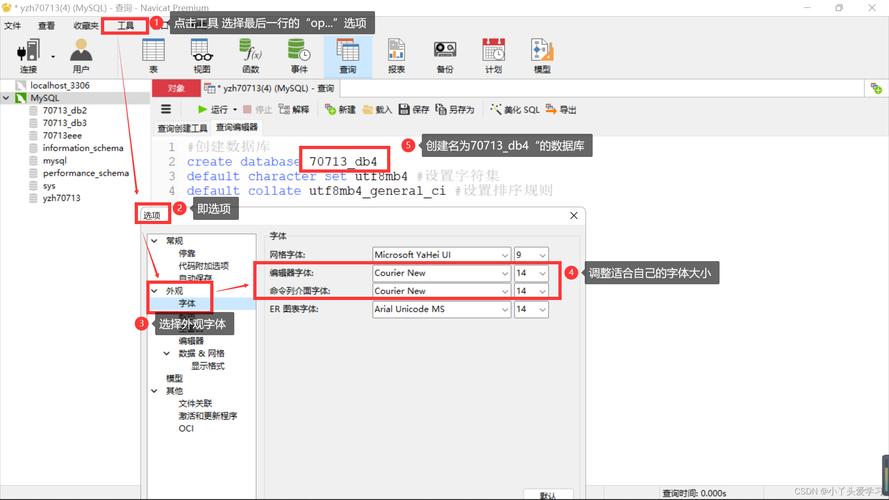889x500 pixels.
Task: Click the green add-tab icon at far right
Action: [x=876, y=88]
